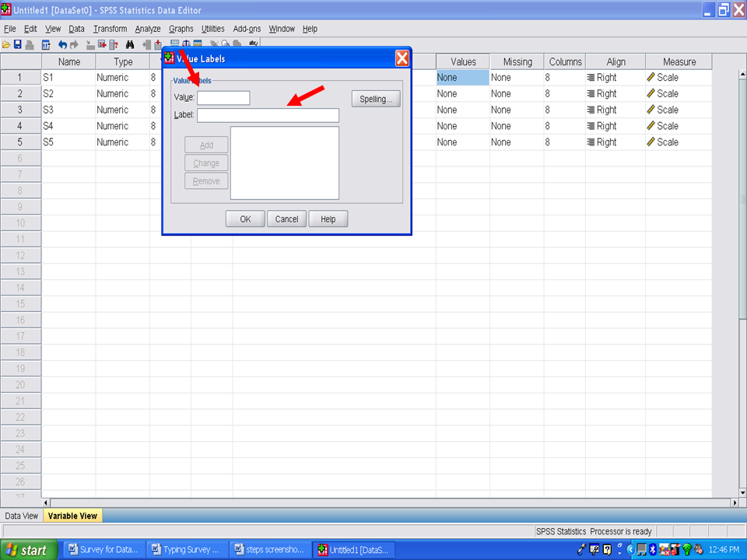Switch to the Data View tab

tap(21, 516)
